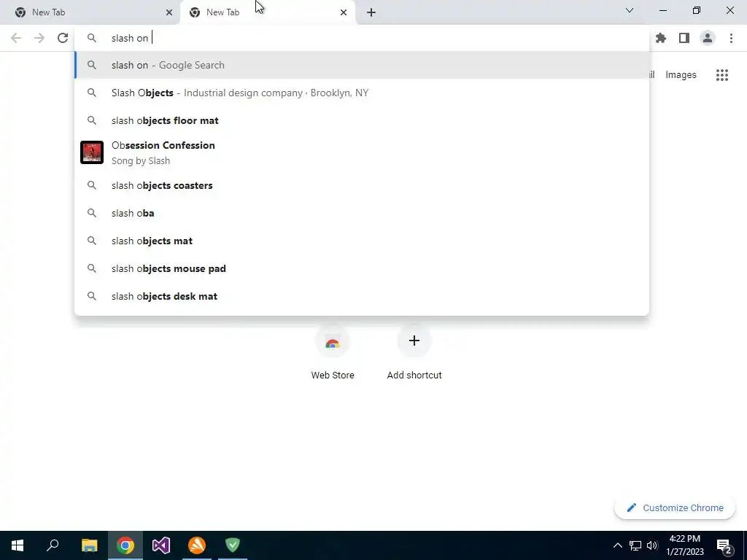
Task: Click the Customize Chrome button
Action: click(675, 507)
